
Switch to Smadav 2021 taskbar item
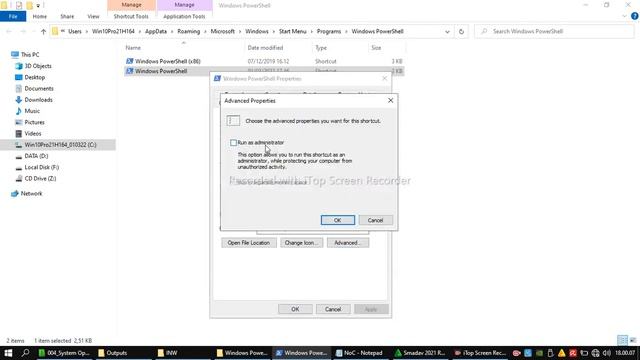coord(420,353)
